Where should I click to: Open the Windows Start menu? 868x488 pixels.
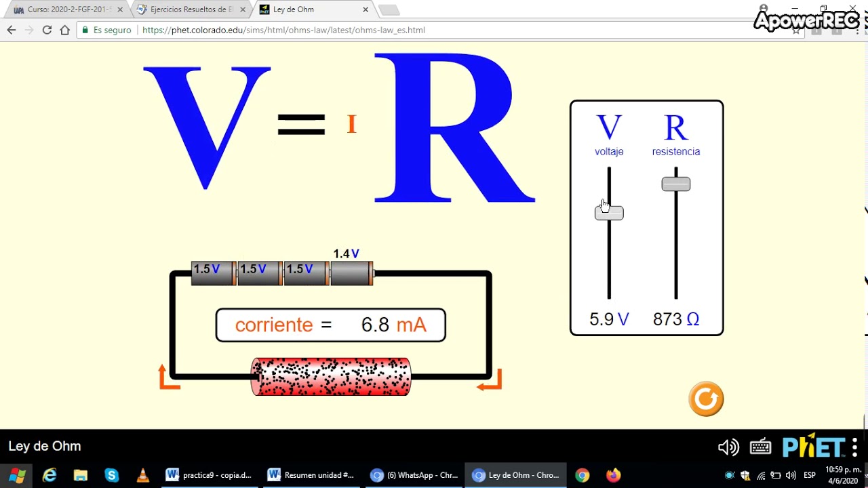[x=17, y=475]
